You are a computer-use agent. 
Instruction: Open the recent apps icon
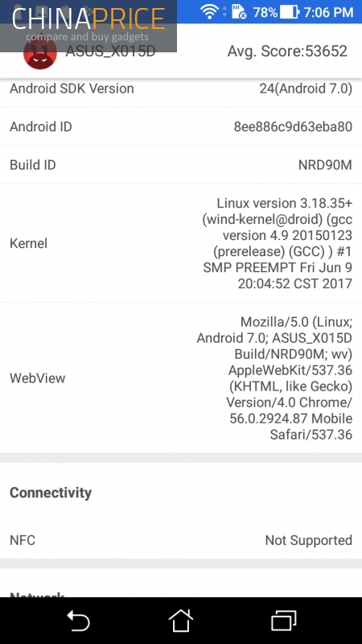coord(284,620)
